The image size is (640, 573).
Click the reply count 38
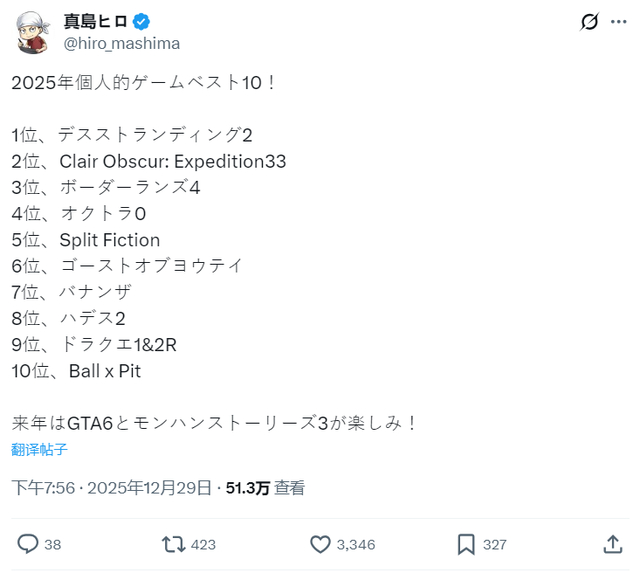(x=52, y=545)
